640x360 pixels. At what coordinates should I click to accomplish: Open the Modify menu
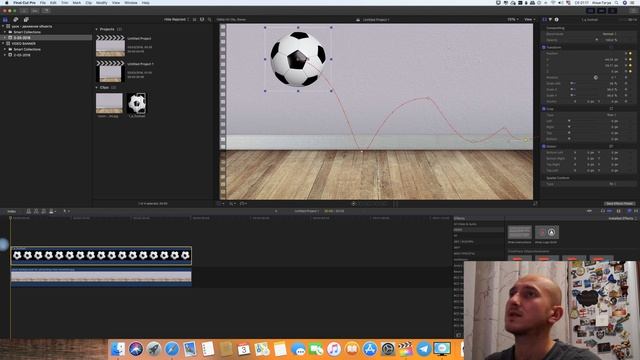coord(101,3)
